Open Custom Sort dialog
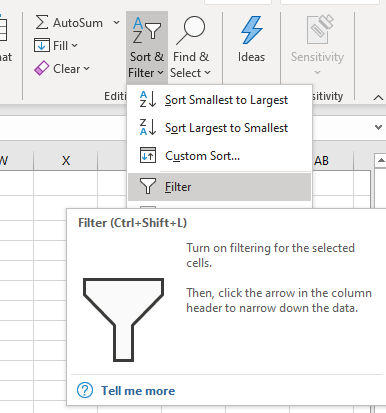This screenshot has width=386, height=413. click(219, 156)
